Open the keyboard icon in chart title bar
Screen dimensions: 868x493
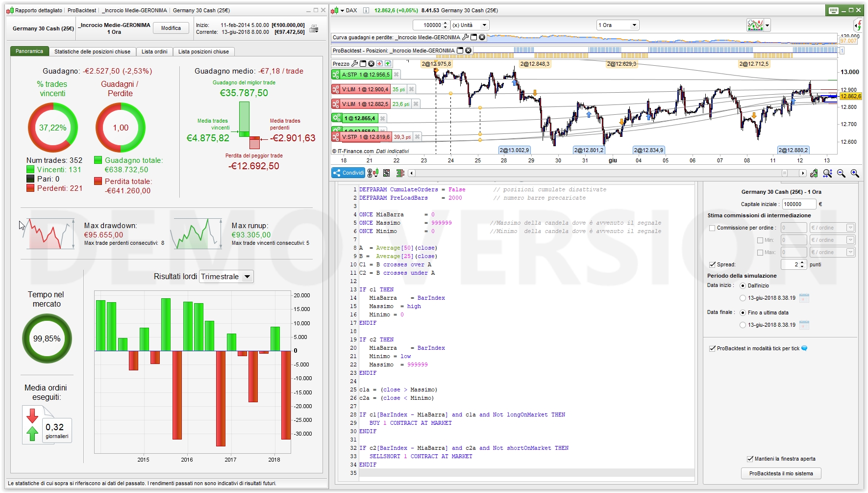(x=834, y=10)
